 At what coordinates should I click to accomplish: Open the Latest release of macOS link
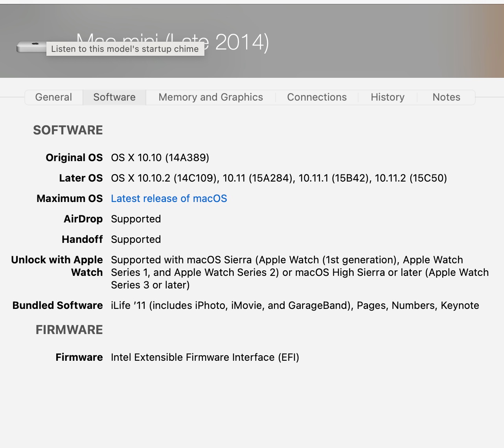tap(169, 198)
